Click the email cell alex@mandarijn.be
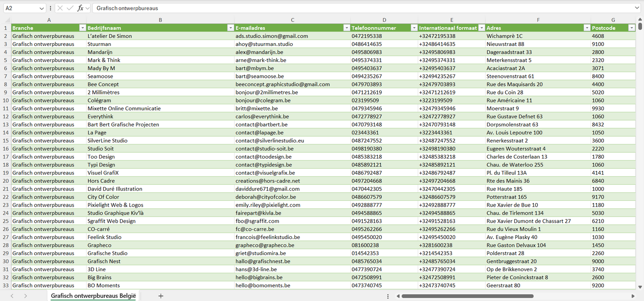 [x=259, y=52]
